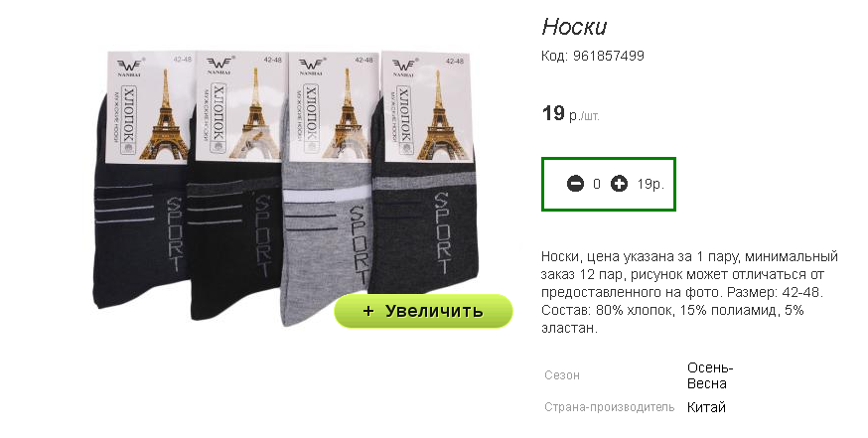Click the SPORT lettering on the dark gray sock
Screen dimensions: 868x438
441,233
